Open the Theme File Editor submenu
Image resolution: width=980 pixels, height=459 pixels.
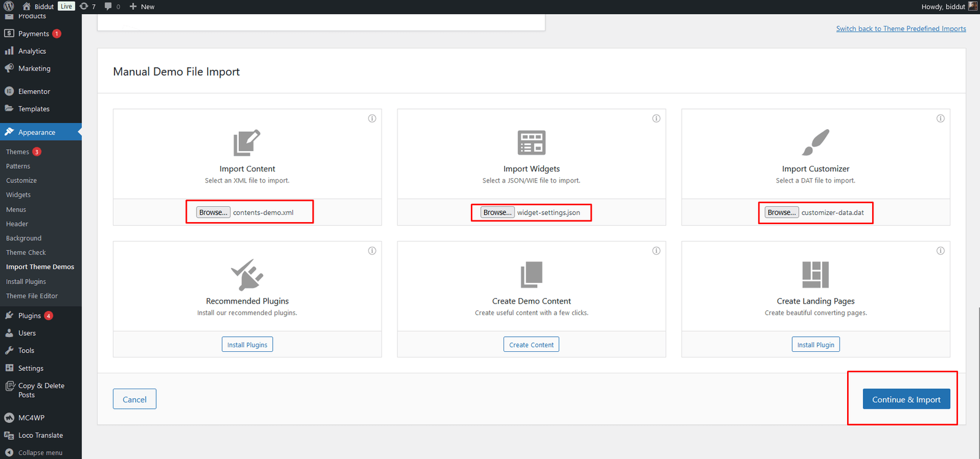[x=32, y=296]
